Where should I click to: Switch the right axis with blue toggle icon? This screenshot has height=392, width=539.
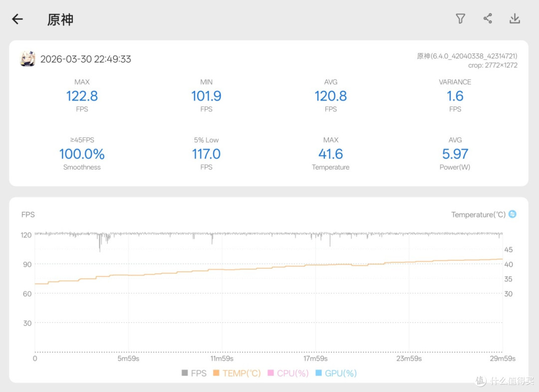click(512, 214)
